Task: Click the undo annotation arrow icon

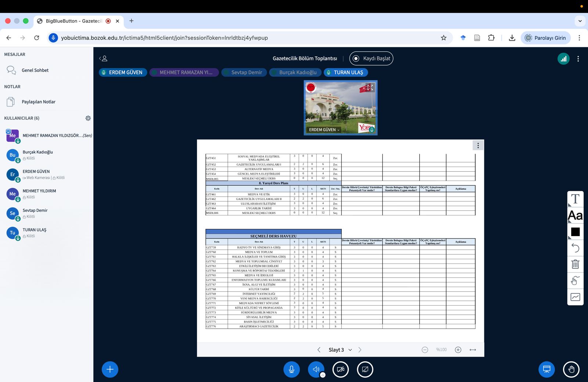Action: [x=575, y=248]
